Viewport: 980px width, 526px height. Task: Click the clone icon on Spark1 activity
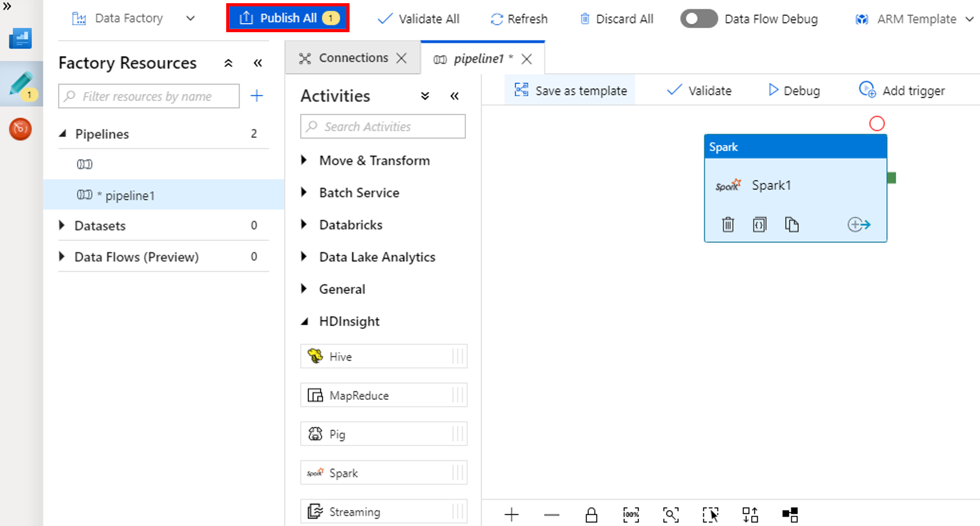[x=792, y=224]
